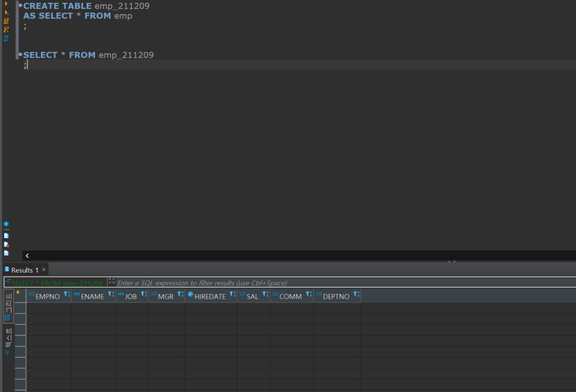Collapse the CREATE TABLE statement fold marker
This screenshot has width=576, height=392.
click(x=20, y=6)
